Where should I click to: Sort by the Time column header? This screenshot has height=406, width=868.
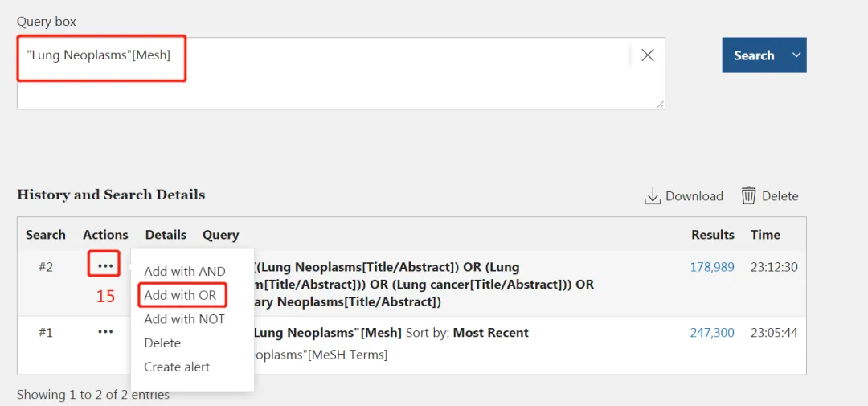point(766,235)
